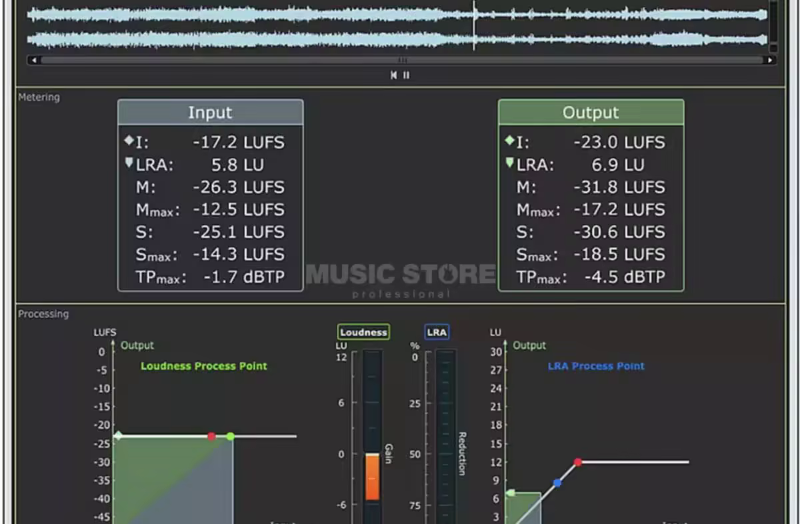The height and width of the screenshot is (524, 800).
Task: Toggle the LRA meter label button
Action: coord(437,332)
